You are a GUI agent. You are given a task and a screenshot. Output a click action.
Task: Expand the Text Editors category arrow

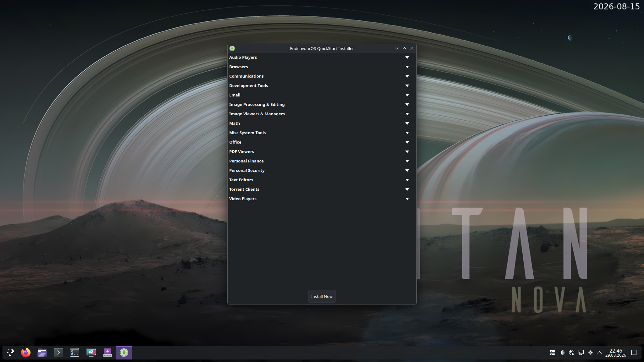coord(407,180)
